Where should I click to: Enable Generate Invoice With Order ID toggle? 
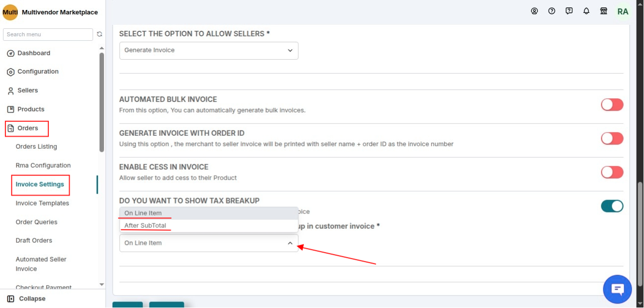click(x=612, y=138)
